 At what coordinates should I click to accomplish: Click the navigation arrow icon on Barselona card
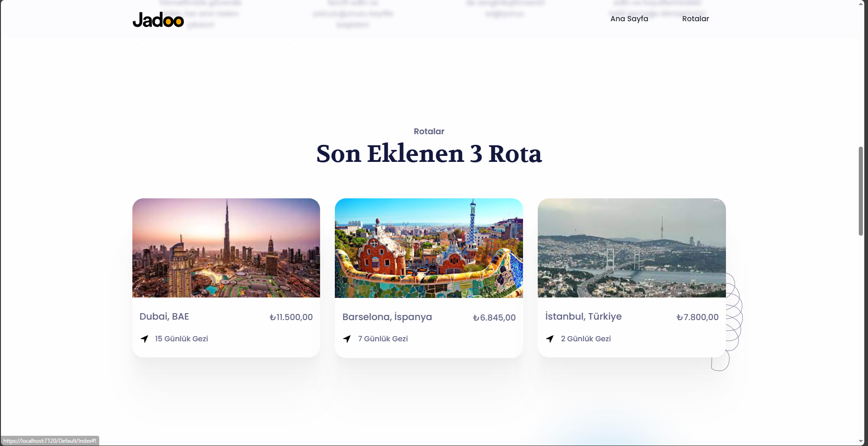[x=347, y=339]
